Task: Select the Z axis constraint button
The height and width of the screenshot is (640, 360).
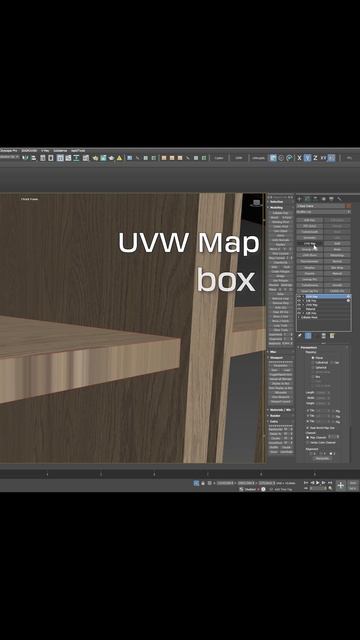Action: tap(315, 158)
